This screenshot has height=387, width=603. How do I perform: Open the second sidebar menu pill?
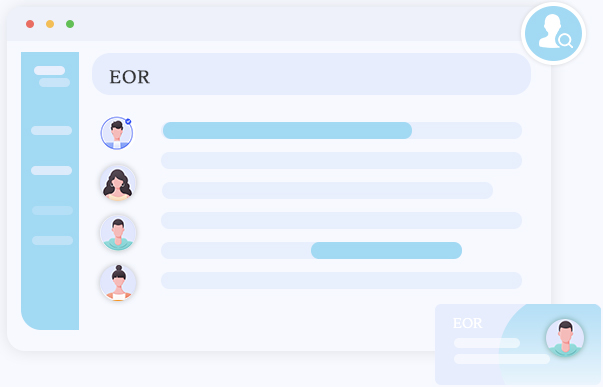[x=52, y=130]
